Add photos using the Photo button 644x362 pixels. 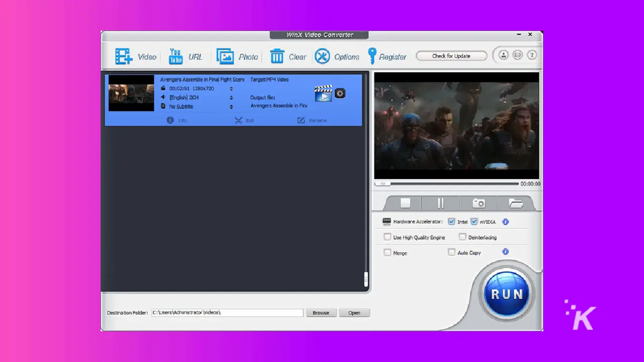tap(237, 56)
